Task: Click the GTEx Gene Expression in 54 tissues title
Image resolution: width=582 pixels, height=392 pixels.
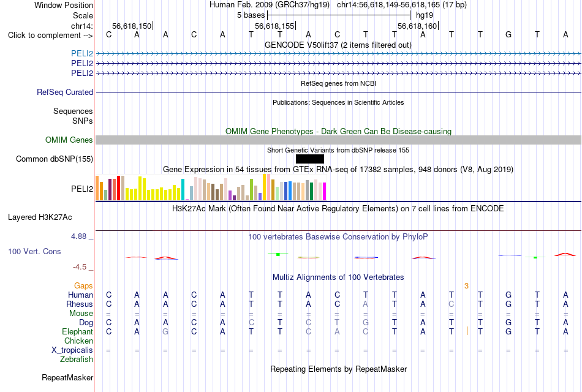Action: click(338, 170)
